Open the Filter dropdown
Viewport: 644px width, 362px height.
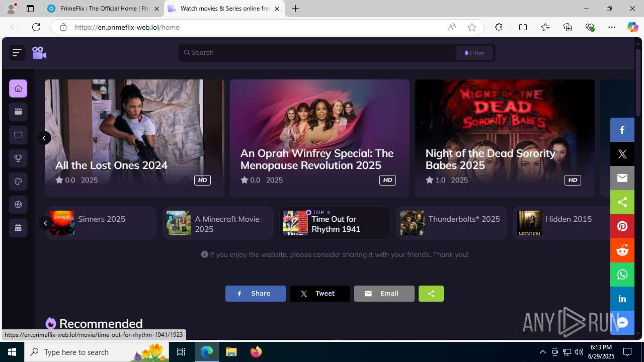pyautogui.click(x=474, y=53)
